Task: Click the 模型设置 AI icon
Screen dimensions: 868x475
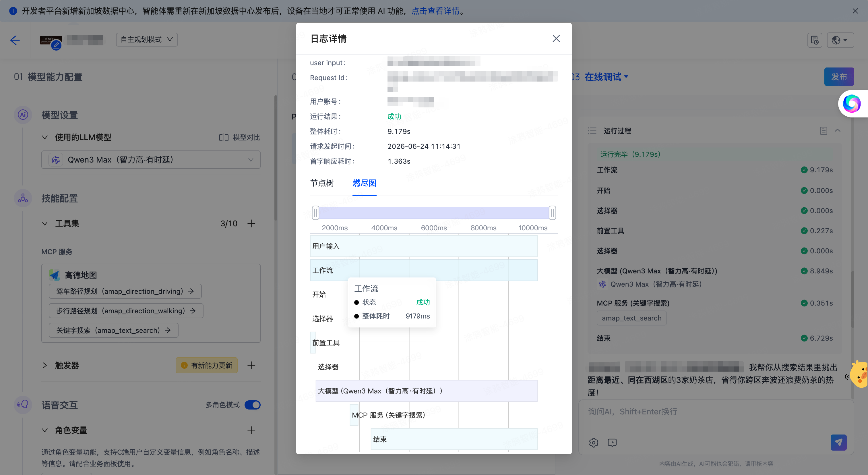Action: [23, 115]
